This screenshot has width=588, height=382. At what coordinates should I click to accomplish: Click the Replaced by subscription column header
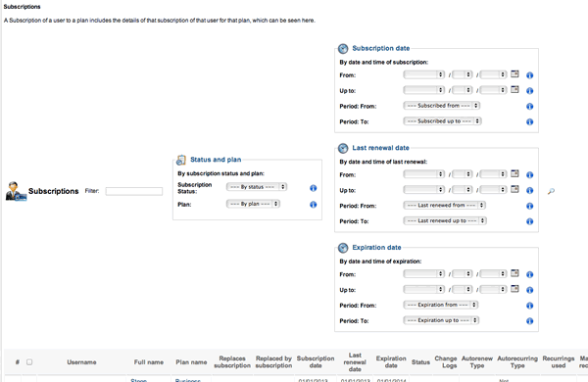pos(273,361)
